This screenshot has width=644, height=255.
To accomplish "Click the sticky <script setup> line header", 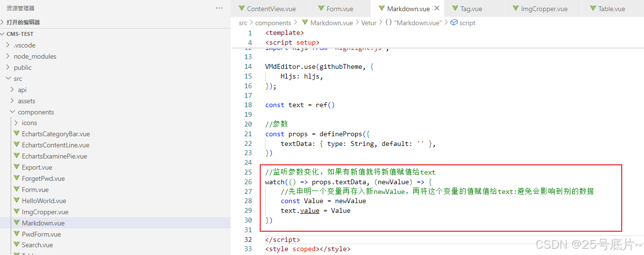I will (292, 42).
